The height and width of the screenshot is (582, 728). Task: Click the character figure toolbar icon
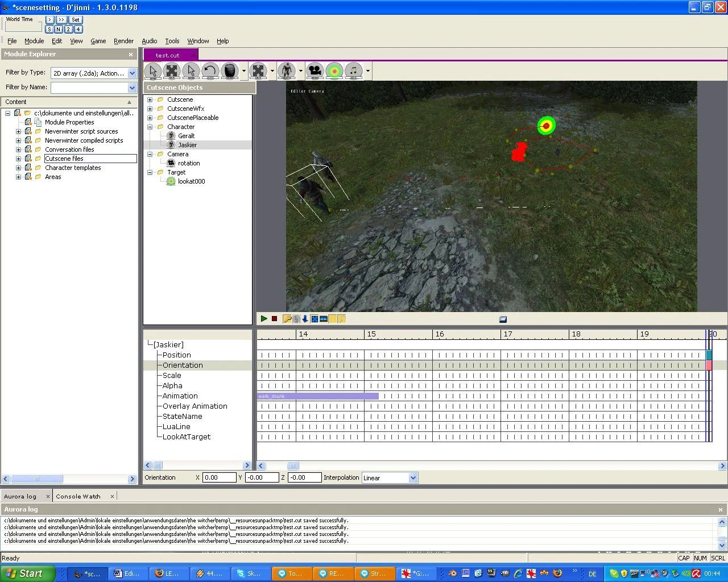click(287, 71)
